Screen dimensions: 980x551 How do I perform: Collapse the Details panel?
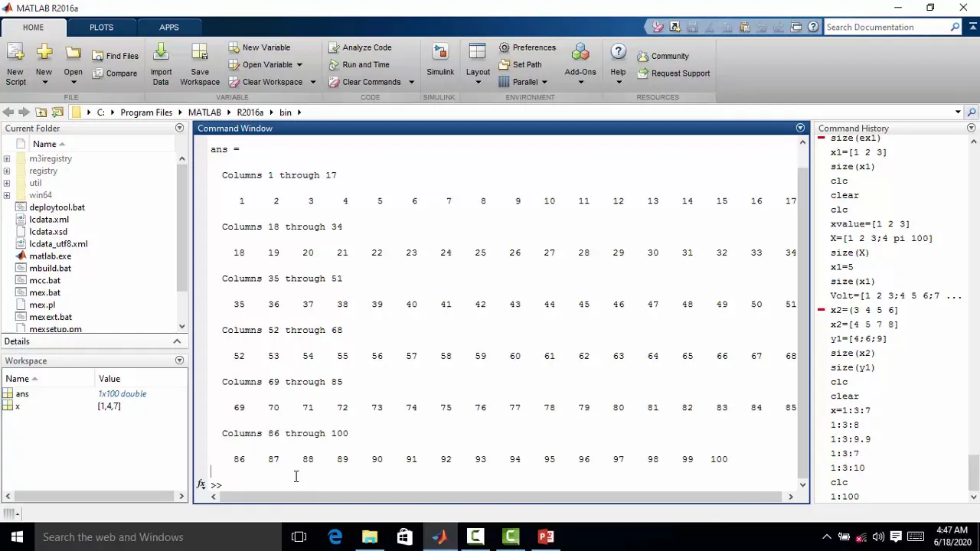[177, 341]
